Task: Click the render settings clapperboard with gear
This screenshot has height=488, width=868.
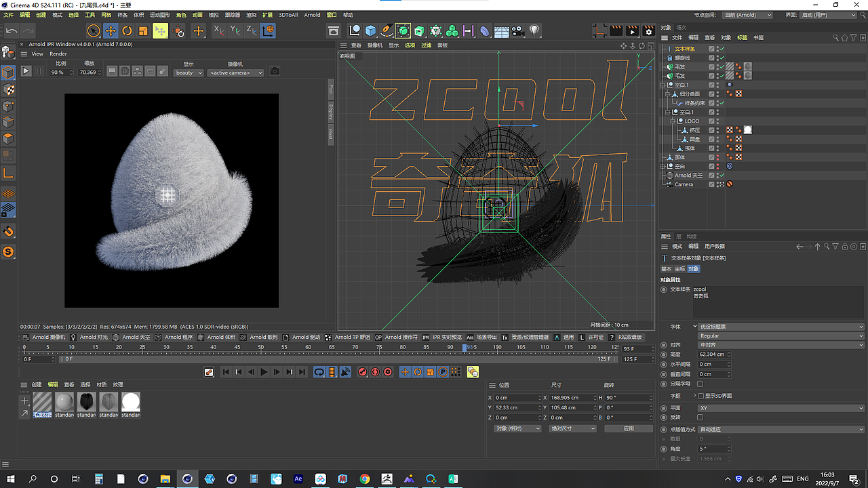Action: pos(648,30)
